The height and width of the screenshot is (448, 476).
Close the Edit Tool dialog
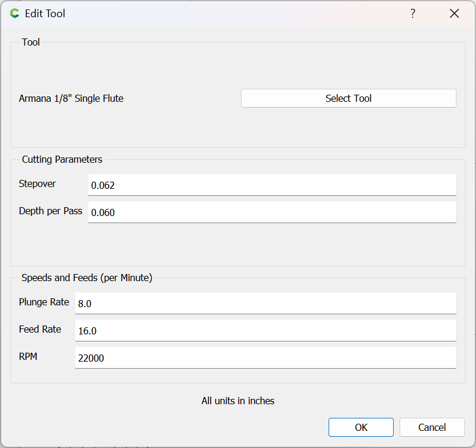click(x=454, y=14)
